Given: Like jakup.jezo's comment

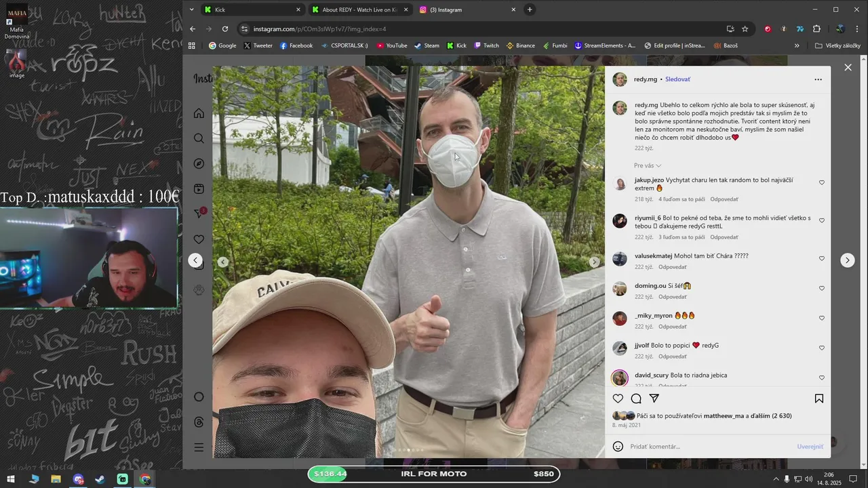Looking at the screenshot, I should point(822,182).
